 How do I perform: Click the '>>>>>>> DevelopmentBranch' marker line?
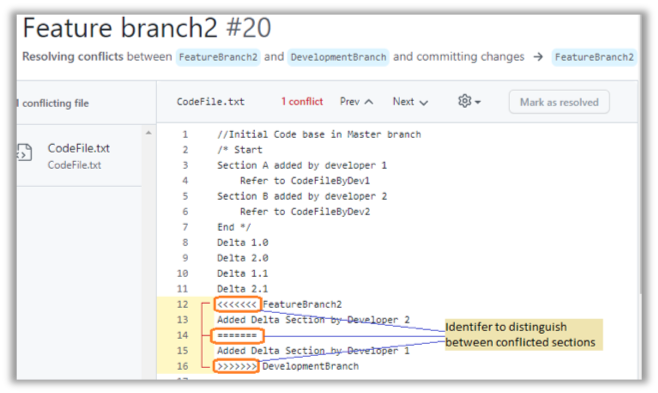288,366
